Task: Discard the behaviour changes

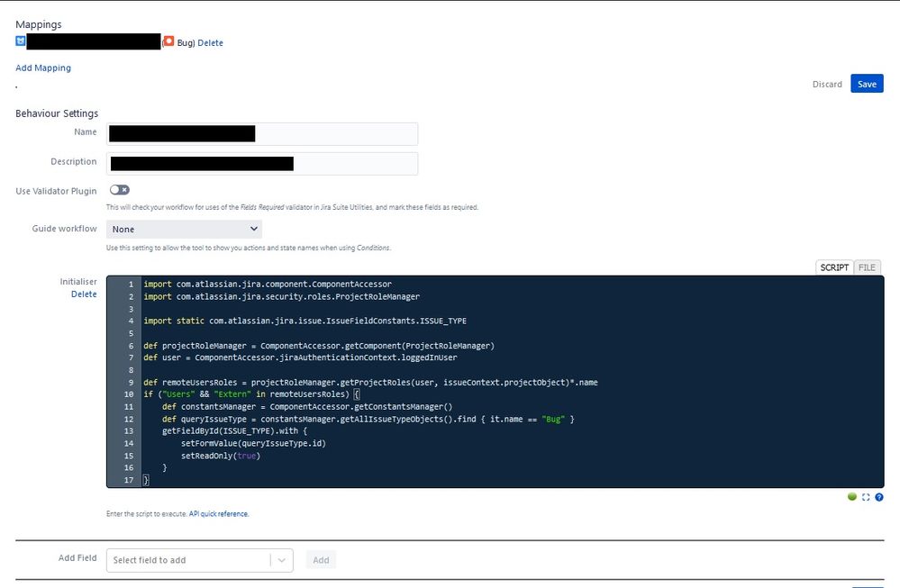Action: tap(827, 84)
